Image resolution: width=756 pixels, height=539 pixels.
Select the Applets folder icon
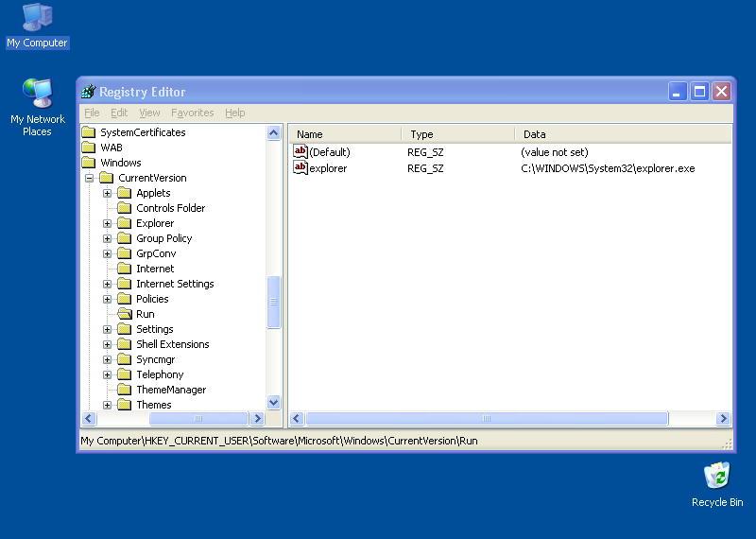click(125, 193)
